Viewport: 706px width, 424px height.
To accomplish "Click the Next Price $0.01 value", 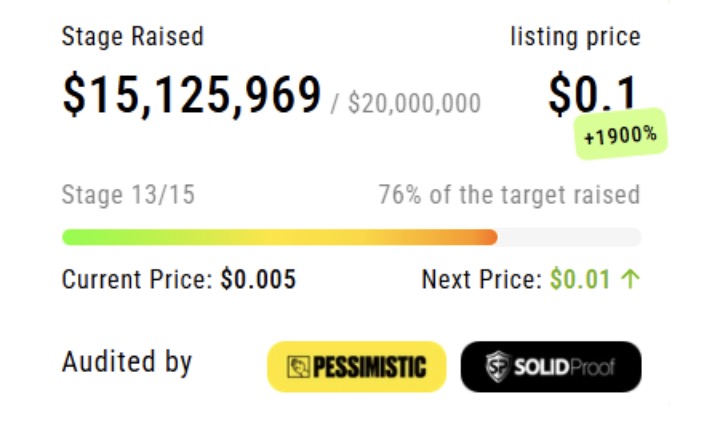I will click(580, 279).
